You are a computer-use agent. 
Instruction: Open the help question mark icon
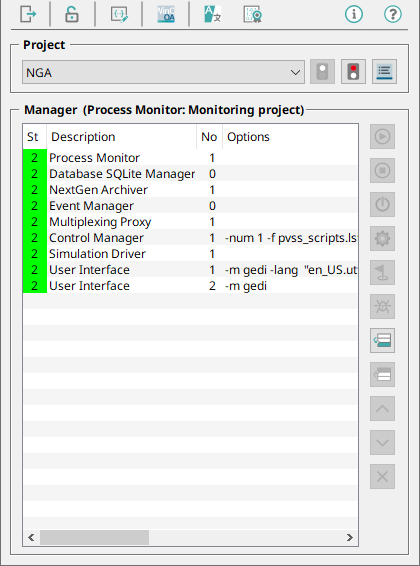[x=393, y=14]
